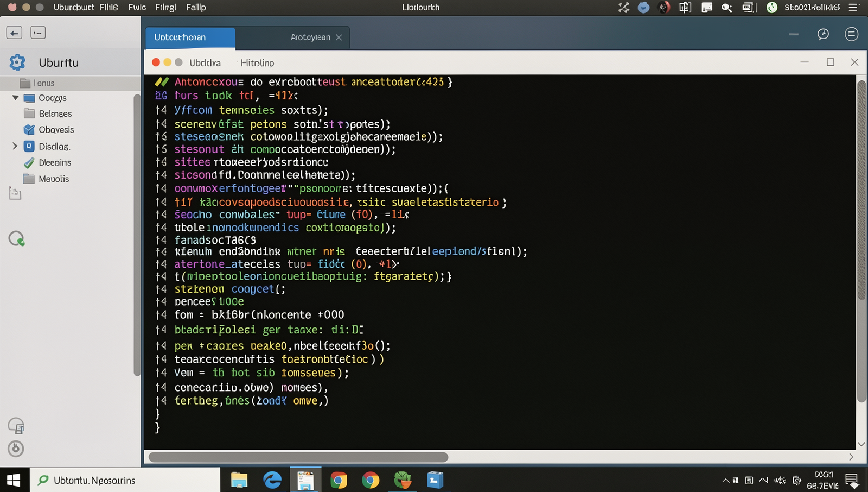Open the Uburcbuct app menu
868x492 pixels.
pyautogui.click(x=74, y=8)
